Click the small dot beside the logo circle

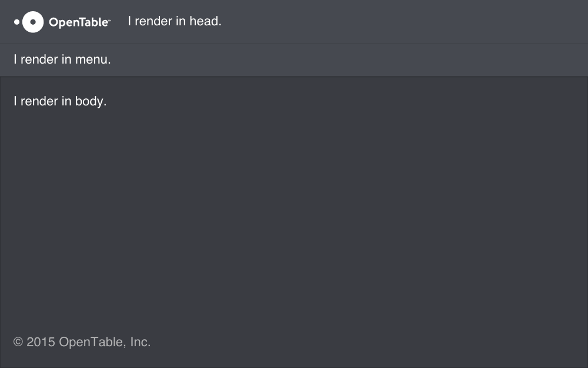[x=17, y=22]
